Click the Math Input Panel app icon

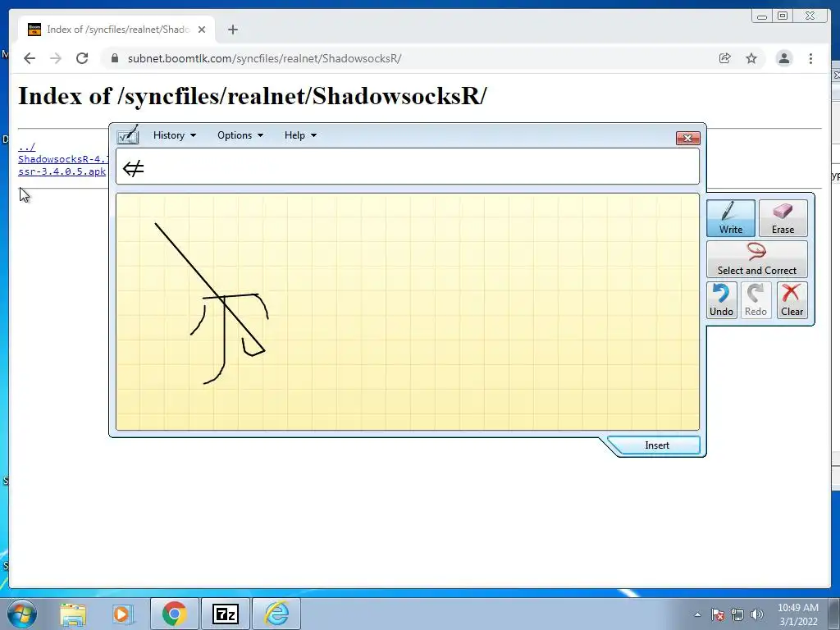(128, 135)
